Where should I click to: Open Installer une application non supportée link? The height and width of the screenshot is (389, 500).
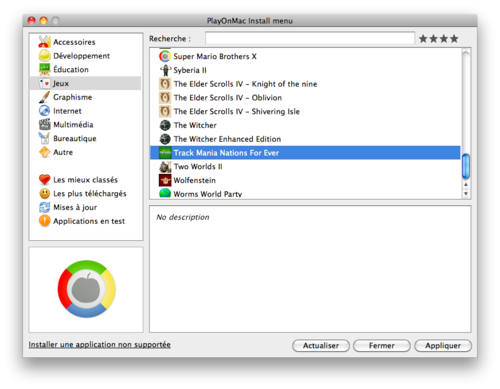[99, 345]
